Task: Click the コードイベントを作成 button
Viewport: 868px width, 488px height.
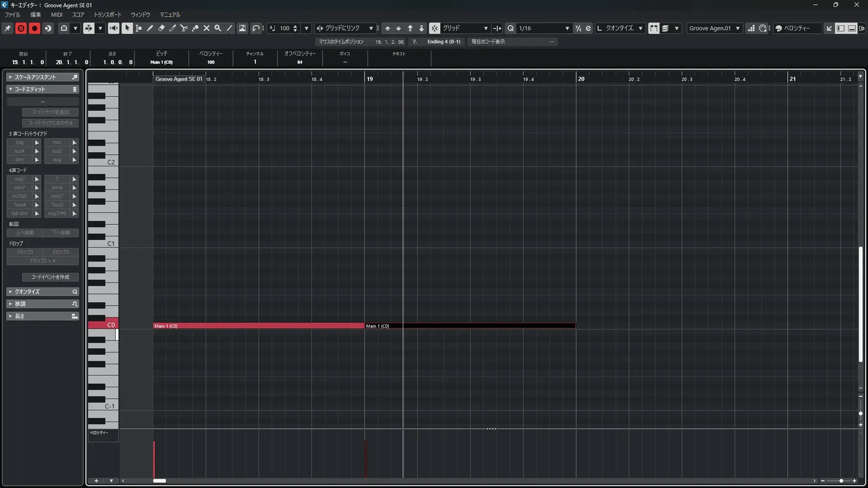Action: [50, 277]
